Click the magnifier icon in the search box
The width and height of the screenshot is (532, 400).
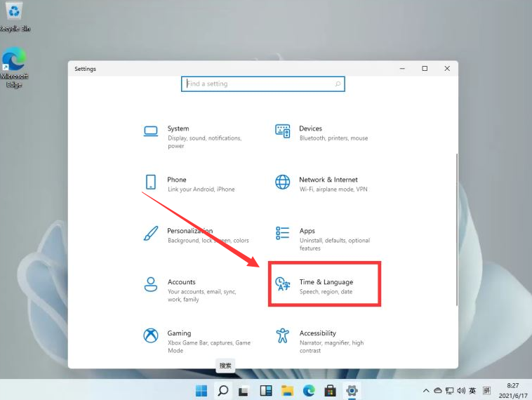coord(338,84)
